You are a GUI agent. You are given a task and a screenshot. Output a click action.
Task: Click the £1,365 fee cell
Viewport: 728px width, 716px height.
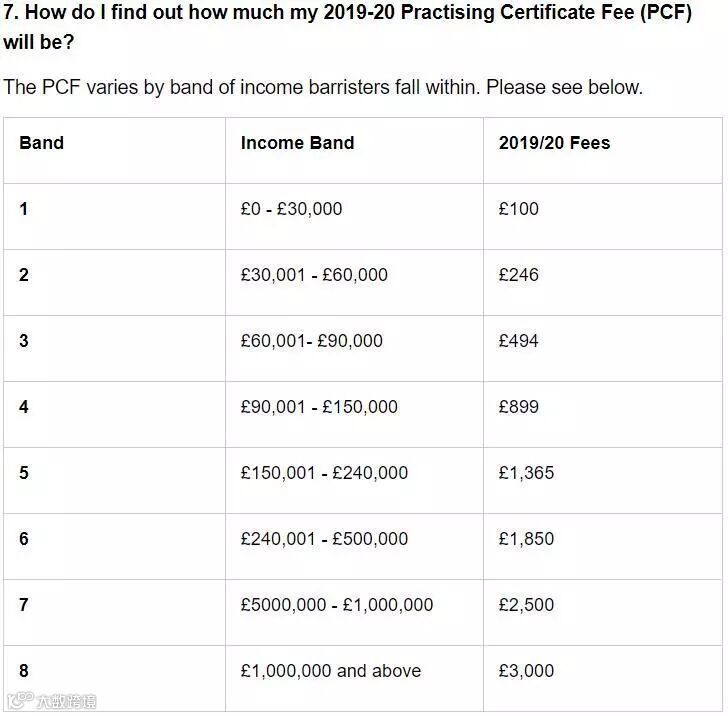tap(526, 473)
